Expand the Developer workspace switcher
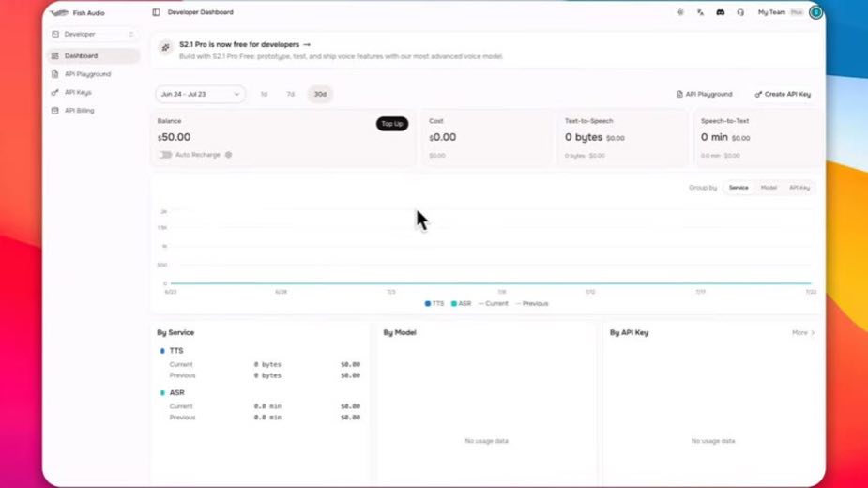The image size is (868, 488). [x=93, y=35]
